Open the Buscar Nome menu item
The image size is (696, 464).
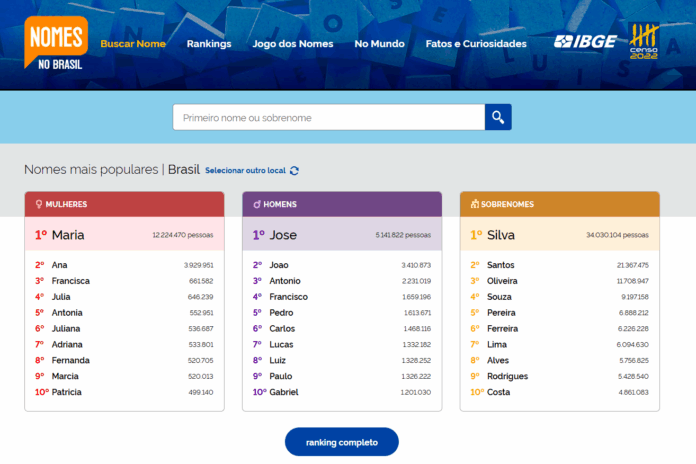coord(133,44)
